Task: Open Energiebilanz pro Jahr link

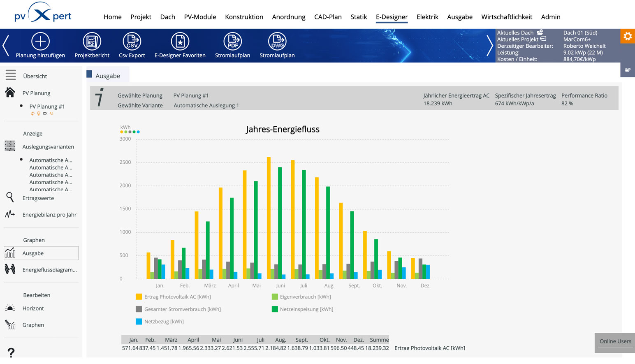Action: coord(49,215)
